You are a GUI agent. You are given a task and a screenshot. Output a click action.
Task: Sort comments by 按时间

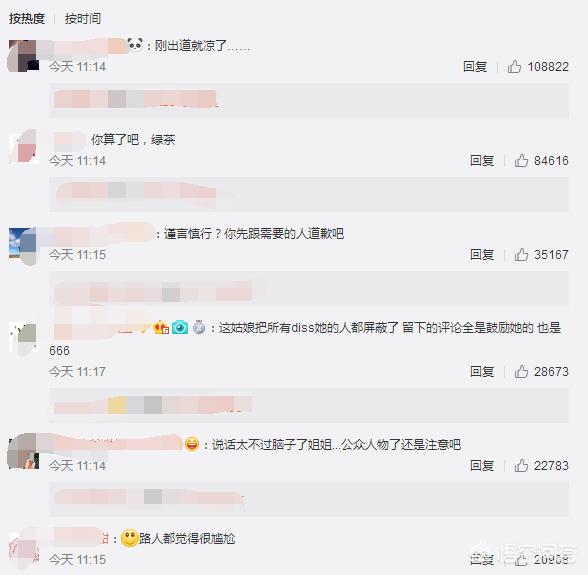pos(83,18)
